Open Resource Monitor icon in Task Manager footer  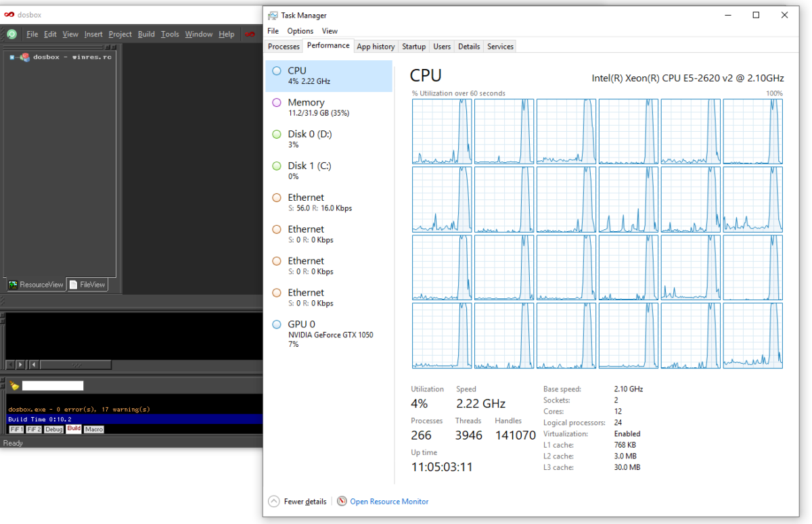(x=342, y=501)
